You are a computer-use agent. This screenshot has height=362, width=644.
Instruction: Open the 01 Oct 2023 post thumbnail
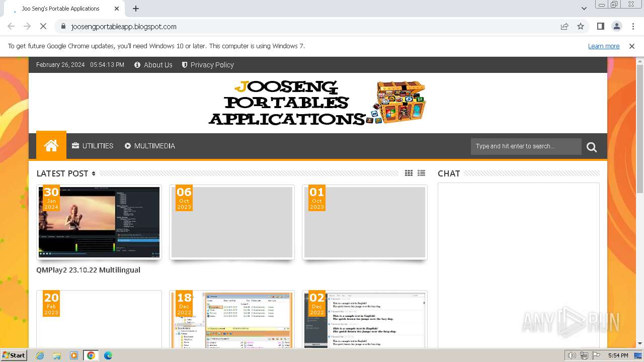point(365,222)
